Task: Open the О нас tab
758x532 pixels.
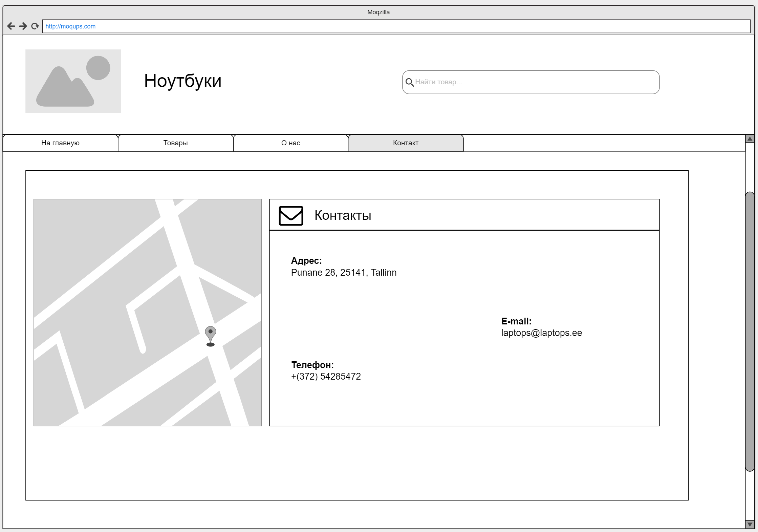Action: (290, 143)
